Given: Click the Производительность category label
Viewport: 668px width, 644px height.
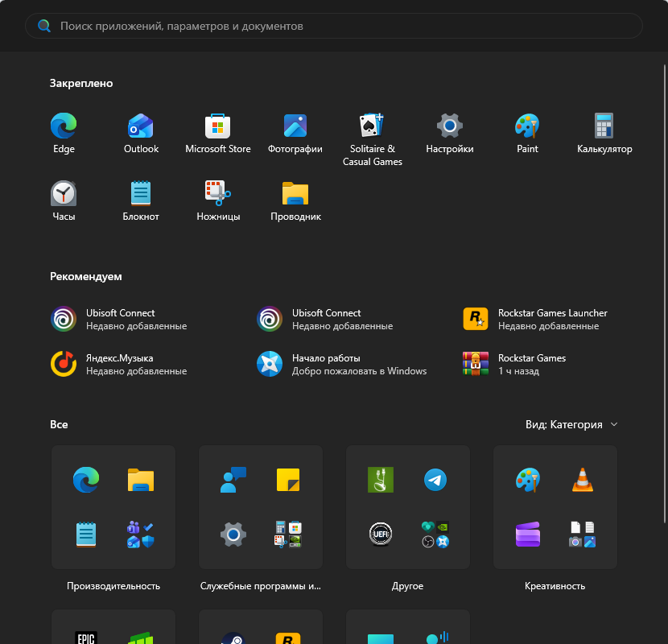Looking at the screenshot, I should 113,586.
